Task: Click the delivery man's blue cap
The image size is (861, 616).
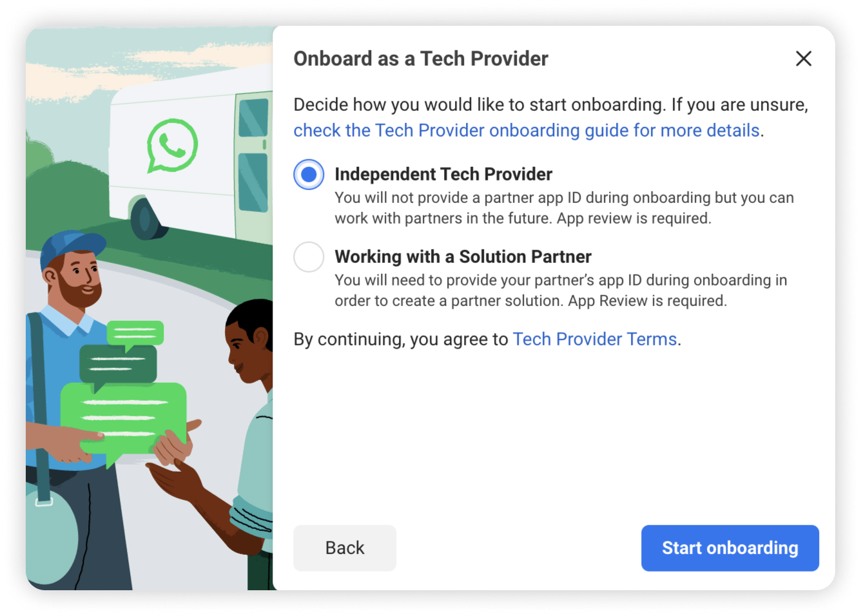Action: 71,247
